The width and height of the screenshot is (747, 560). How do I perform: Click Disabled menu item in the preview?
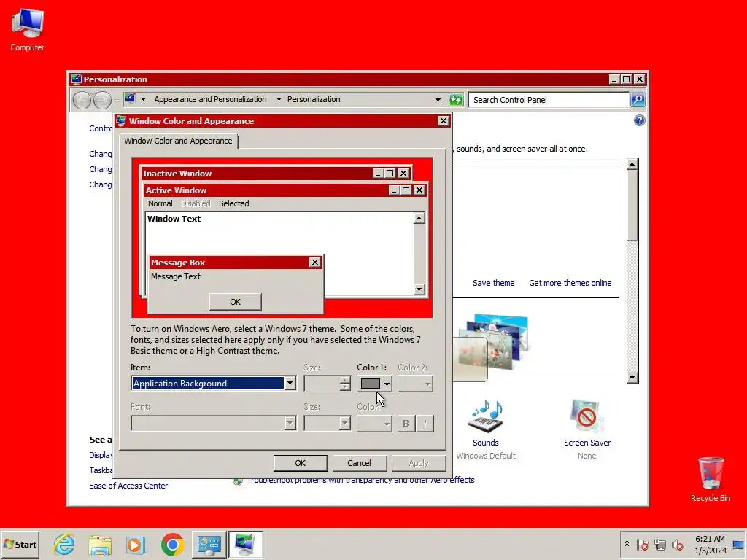[x=196, y=203]
